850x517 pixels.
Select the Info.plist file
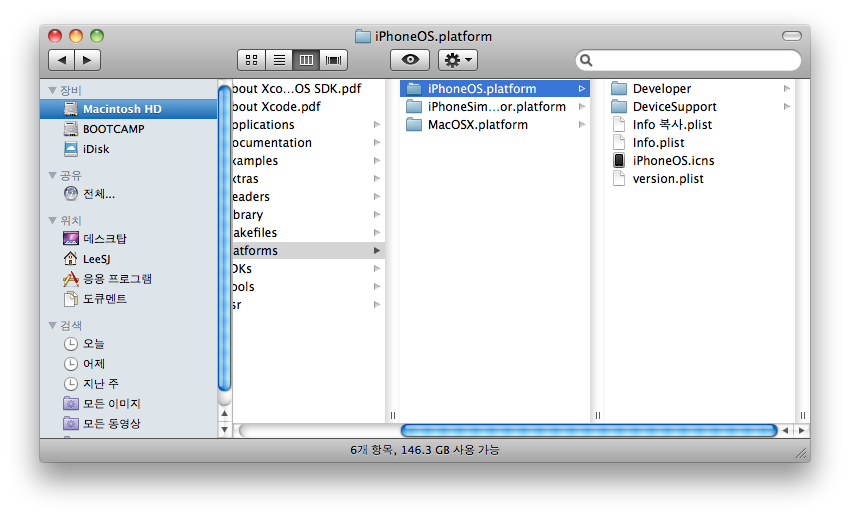pyautogui.click(x=700, y=143)
